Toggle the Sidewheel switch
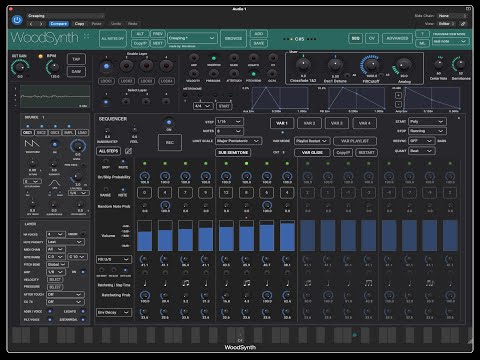The width and height of the screenshot is (480, 360). [x=83, y=319]
